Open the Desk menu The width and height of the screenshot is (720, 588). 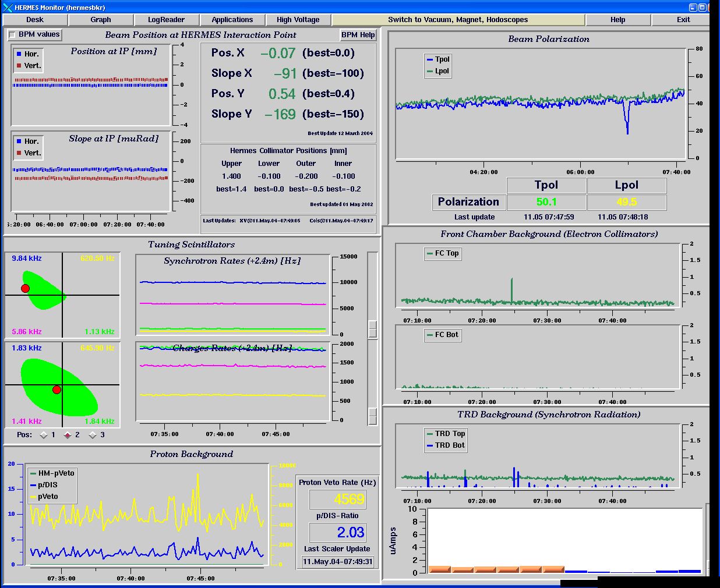(x=35, y=19)
